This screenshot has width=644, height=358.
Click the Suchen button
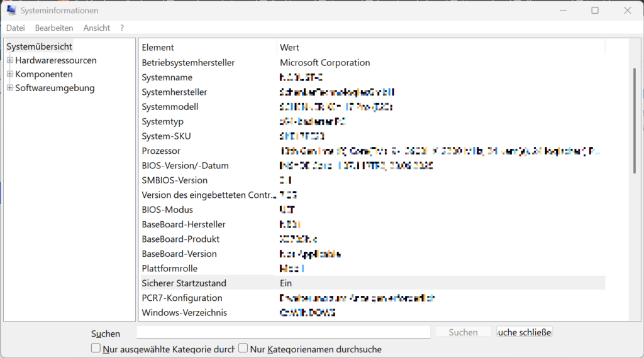(463, 332)
